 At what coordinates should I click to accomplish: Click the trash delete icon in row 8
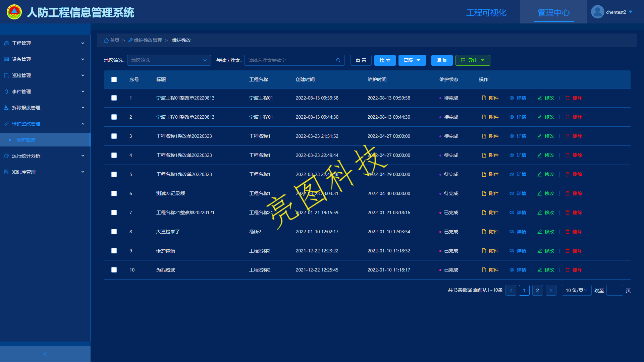coord(568,232)
